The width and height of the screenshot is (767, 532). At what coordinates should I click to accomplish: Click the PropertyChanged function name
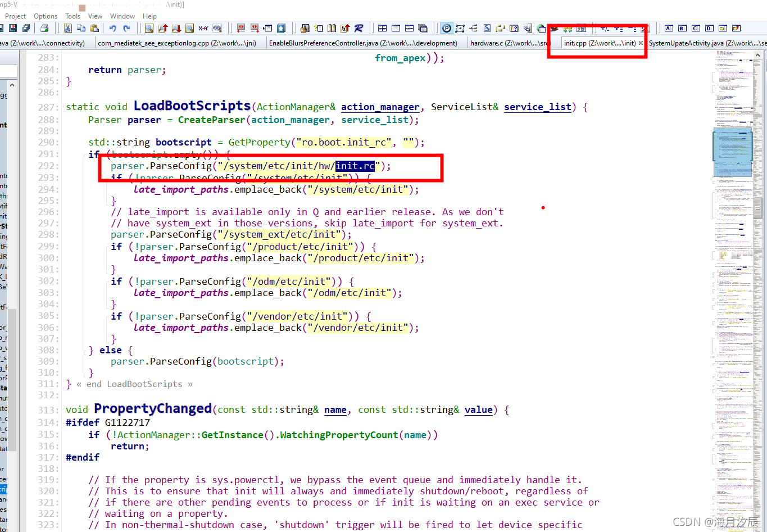pyautogui.click(x=153, y=408)
